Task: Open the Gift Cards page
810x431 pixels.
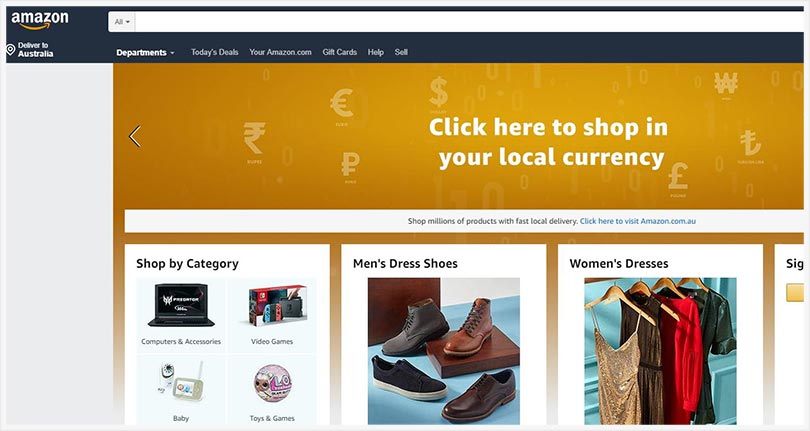Action: click(339, 52)
